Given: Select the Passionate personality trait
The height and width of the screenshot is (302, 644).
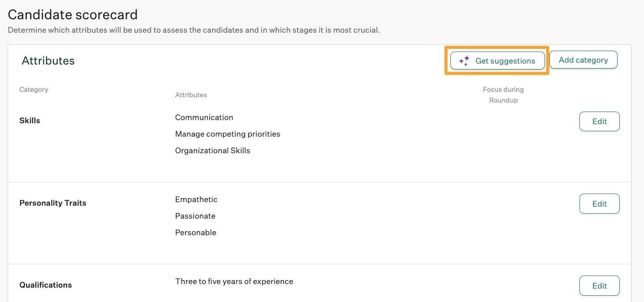Looking at the screenshot, I should tap(195, 216).
